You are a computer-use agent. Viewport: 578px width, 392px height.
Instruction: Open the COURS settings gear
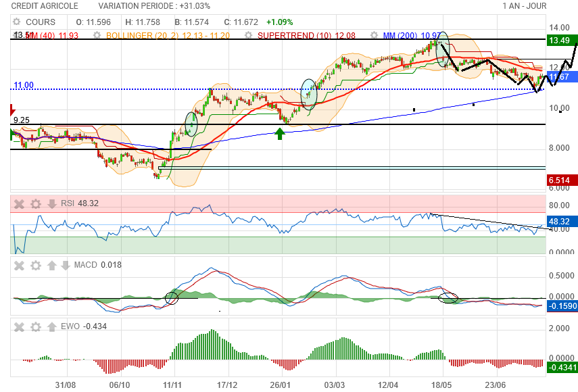point(17,22)
